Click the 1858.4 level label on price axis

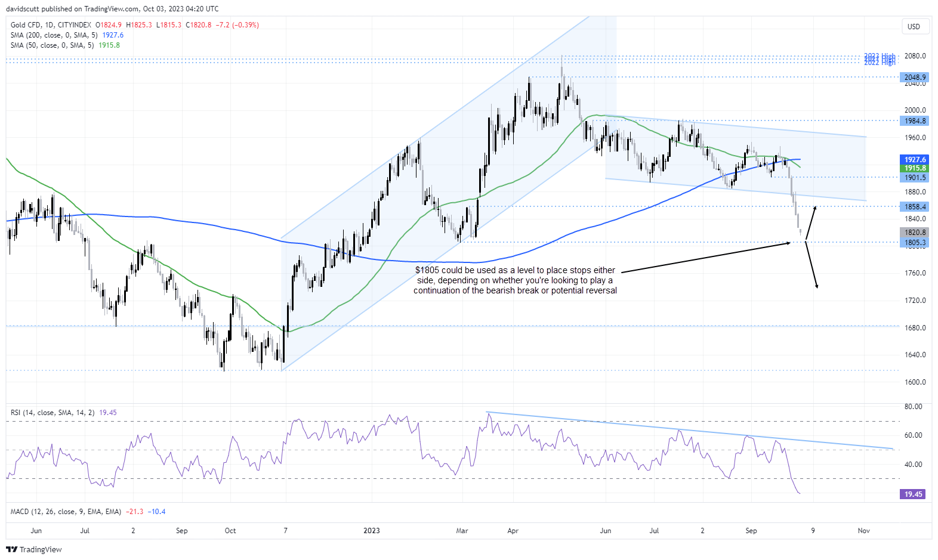coord(914,207)
